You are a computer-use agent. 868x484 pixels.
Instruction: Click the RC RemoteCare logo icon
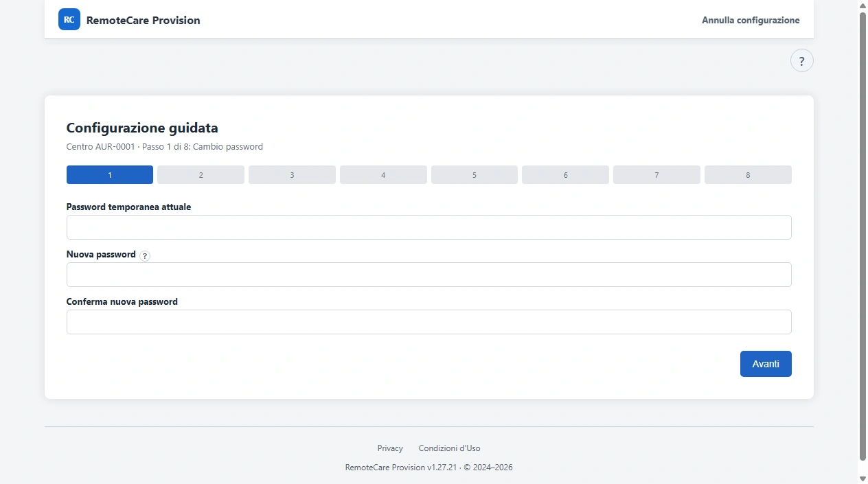click(x=69, y=19)
